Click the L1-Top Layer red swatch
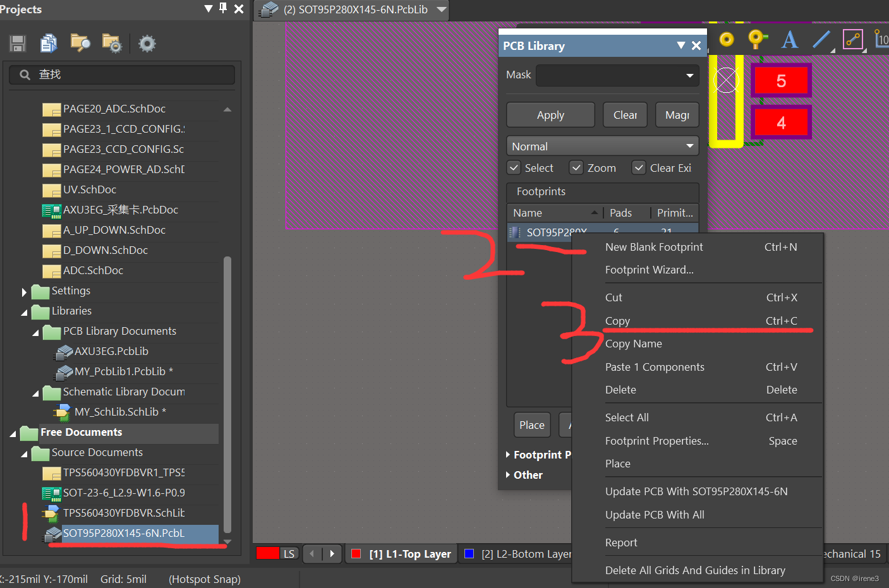 (356, 554)
